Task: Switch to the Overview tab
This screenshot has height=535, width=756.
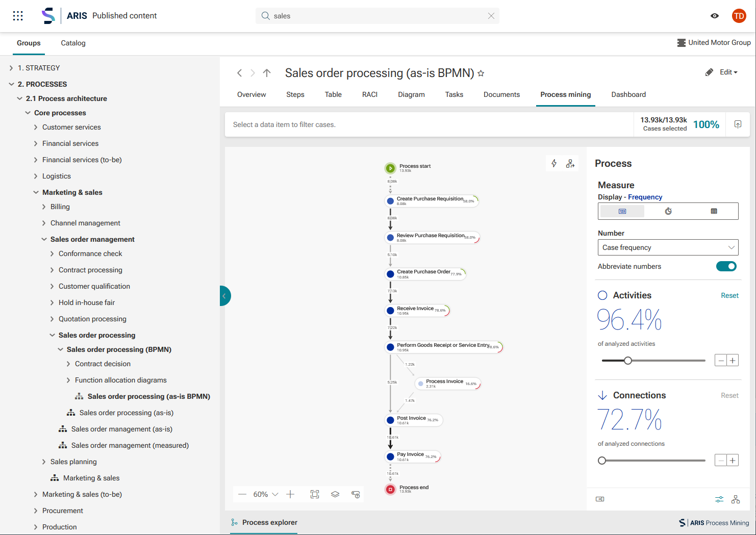Action: pyautogui.click(x=251, y=94)
